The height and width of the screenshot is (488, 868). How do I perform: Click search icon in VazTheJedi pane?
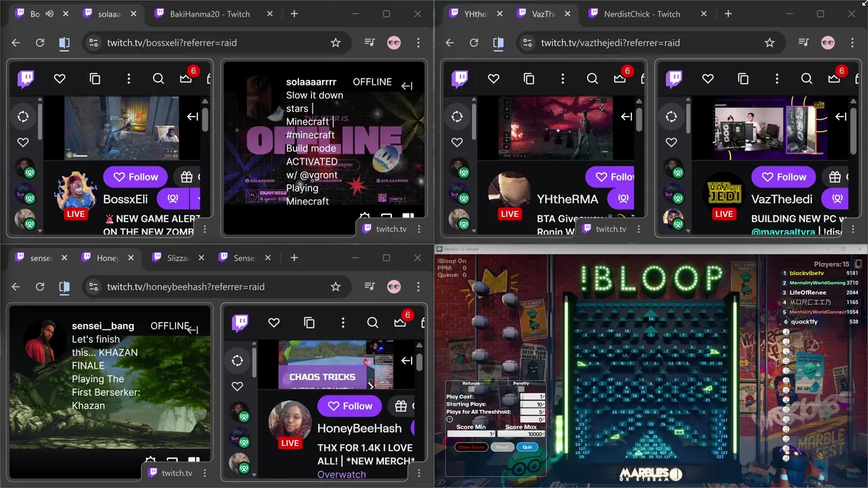pos(807,79)
